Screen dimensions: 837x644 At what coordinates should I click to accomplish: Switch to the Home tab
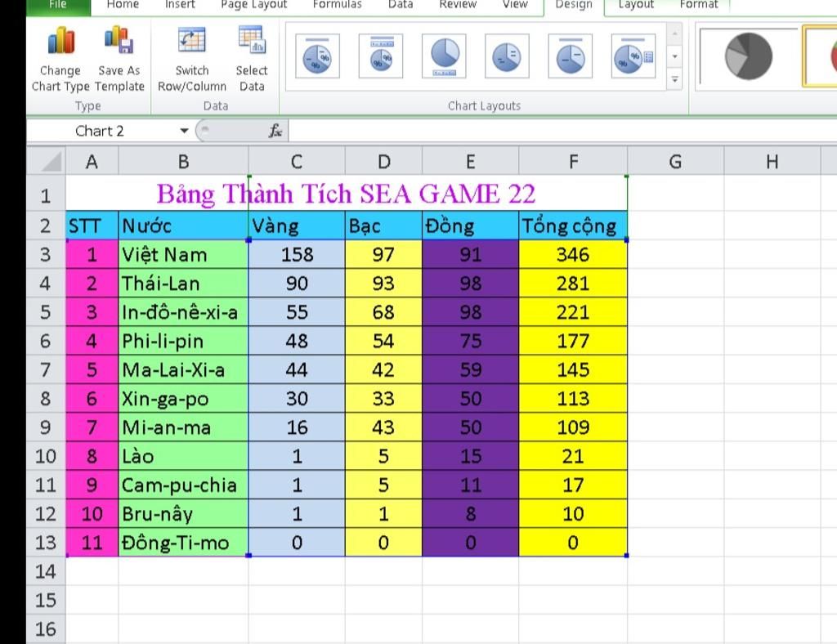tap(123, 5)
